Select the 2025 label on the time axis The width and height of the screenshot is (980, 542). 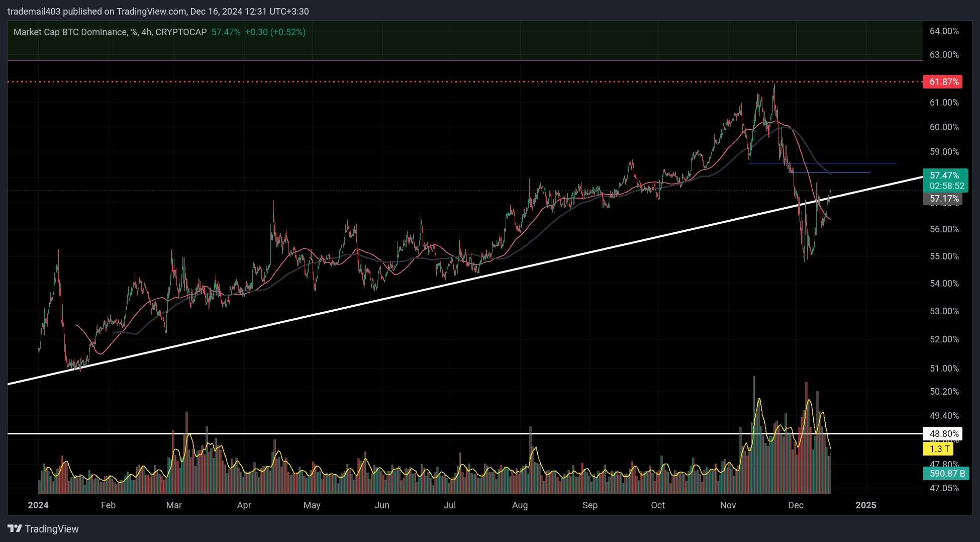tap(865, 505)
